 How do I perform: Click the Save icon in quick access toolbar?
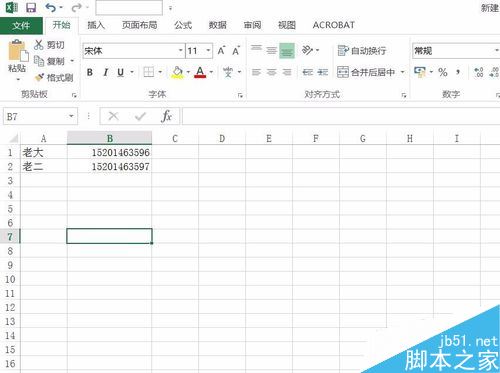tap(31, 7)
